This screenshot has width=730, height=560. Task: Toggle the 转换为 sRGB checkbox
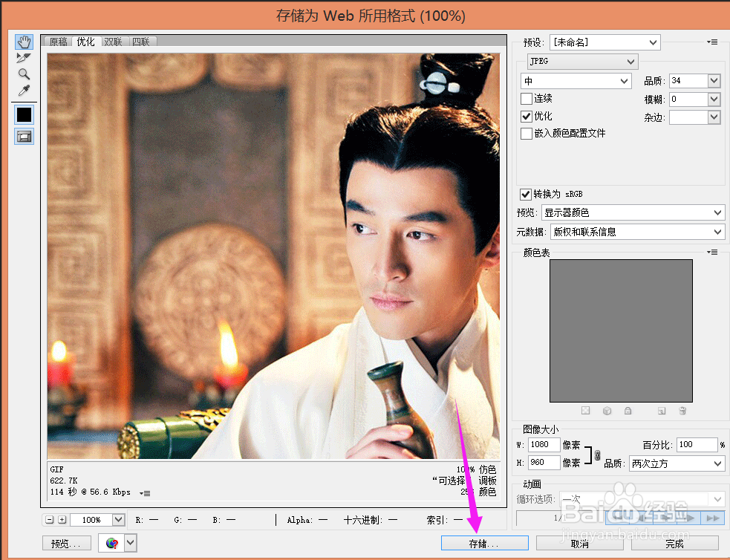(x=526, y=194)
